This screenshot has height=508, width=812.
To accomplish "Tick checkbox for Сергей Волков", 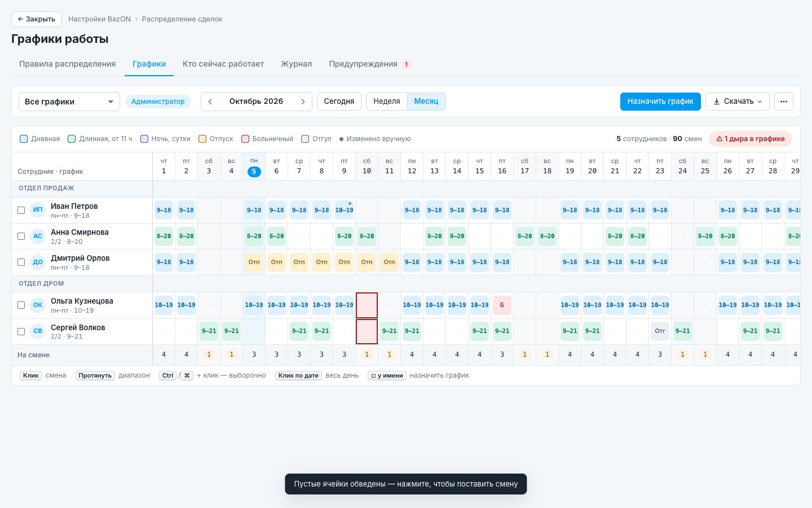I will [x=21, y=331].
